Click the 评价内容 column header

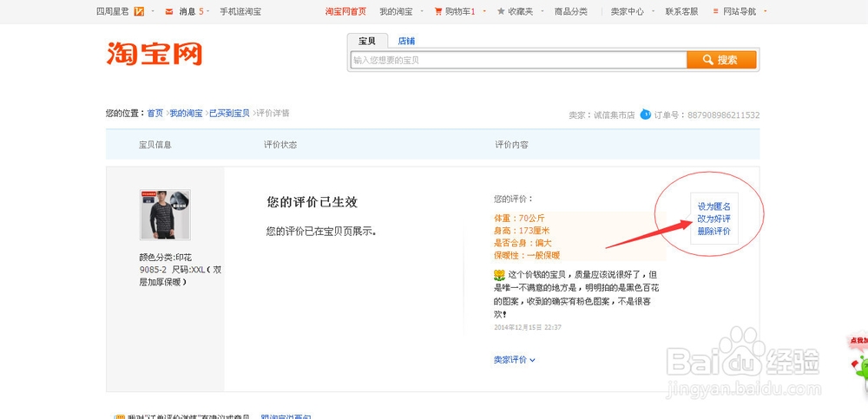[x=511, y=145]
